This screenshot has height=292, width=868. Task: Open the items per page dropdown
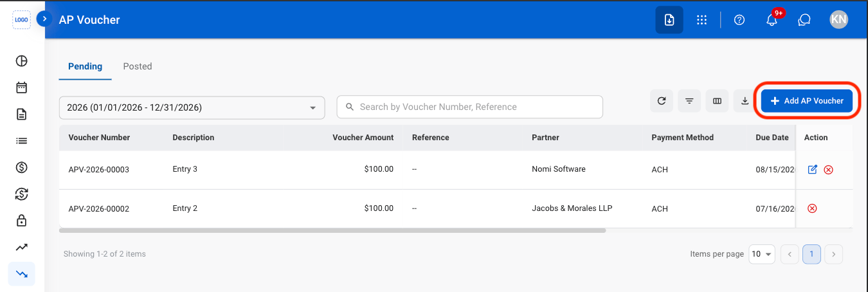(762, 254)
